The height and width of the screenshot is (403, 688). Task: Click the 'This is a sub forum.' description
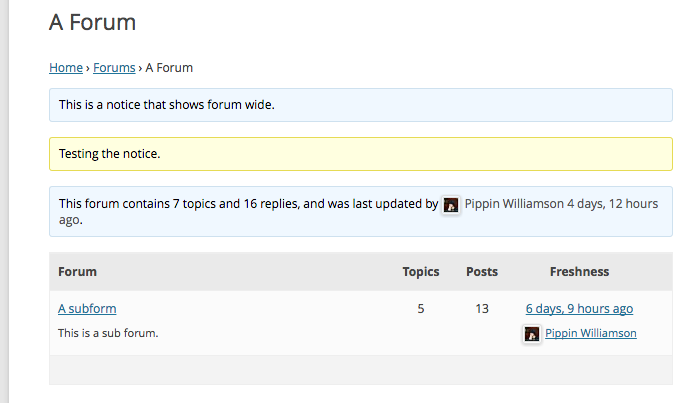click(x=108, y=333)
